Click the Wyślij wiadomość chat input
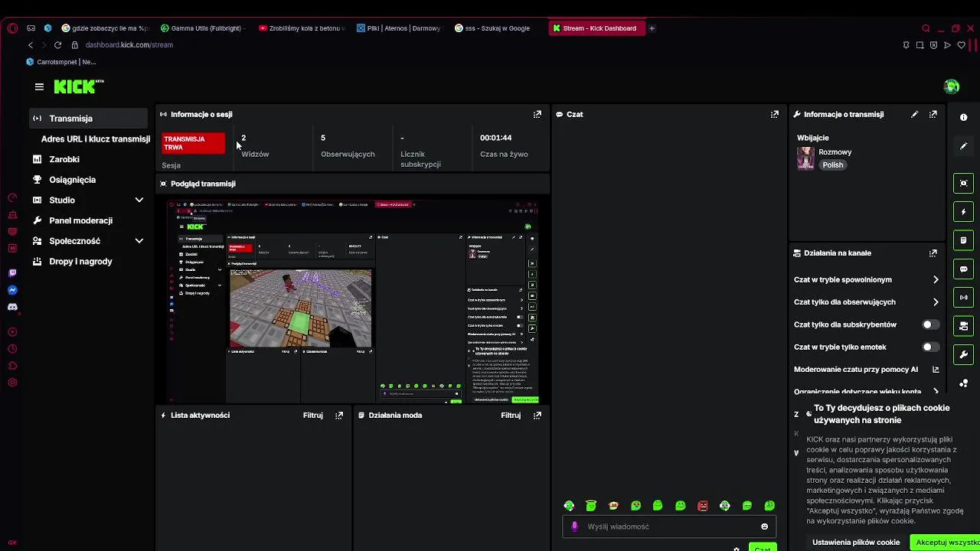This screenshot has width=980, height=551. 670,527
